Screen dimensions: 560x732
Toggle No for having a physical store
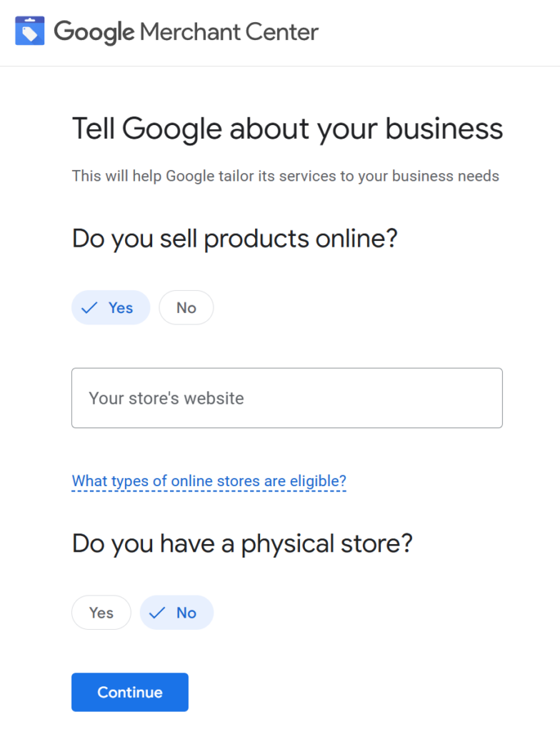[176, 612]
